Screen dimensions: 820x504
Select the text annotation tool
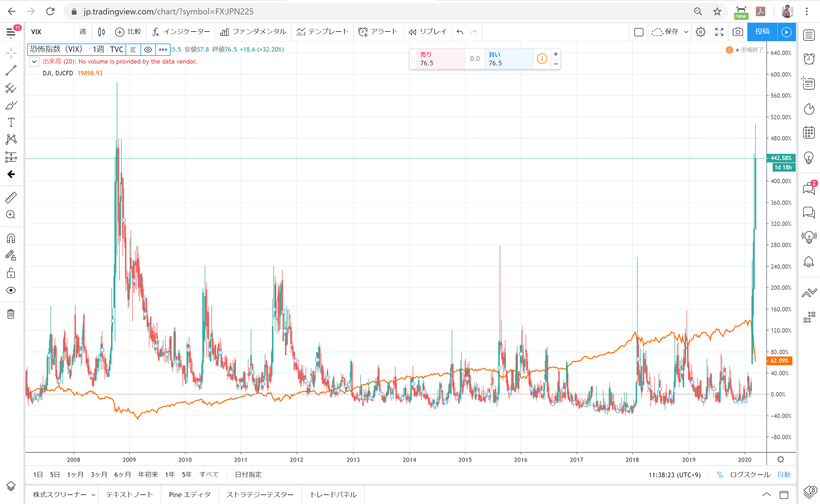(x=11, y=122)
